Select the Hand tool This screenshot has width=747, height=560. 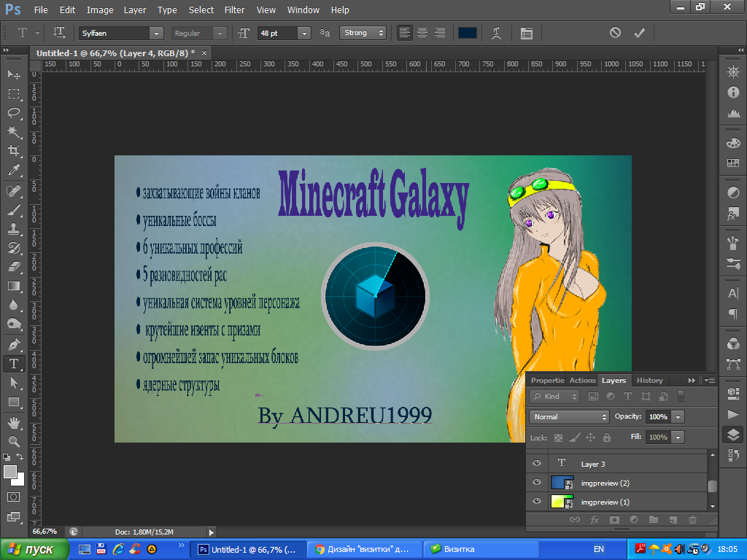pos(14,422)
